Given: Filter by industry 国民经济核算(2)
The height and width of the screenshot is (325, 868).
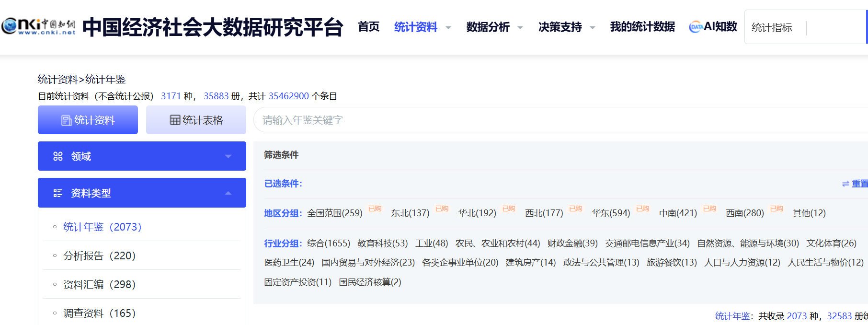Looking at the screenshot, I should 370,282.
